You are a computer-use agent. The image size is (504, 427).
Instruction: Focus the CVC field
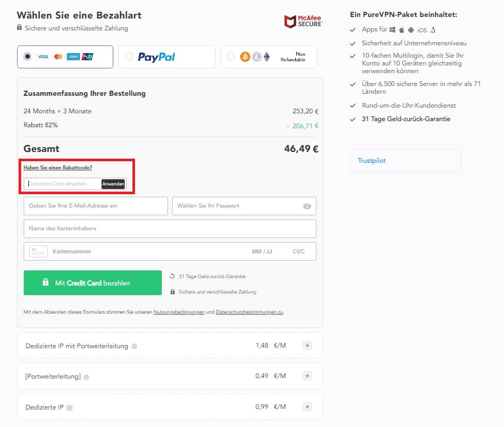click(x=298, y=251)
